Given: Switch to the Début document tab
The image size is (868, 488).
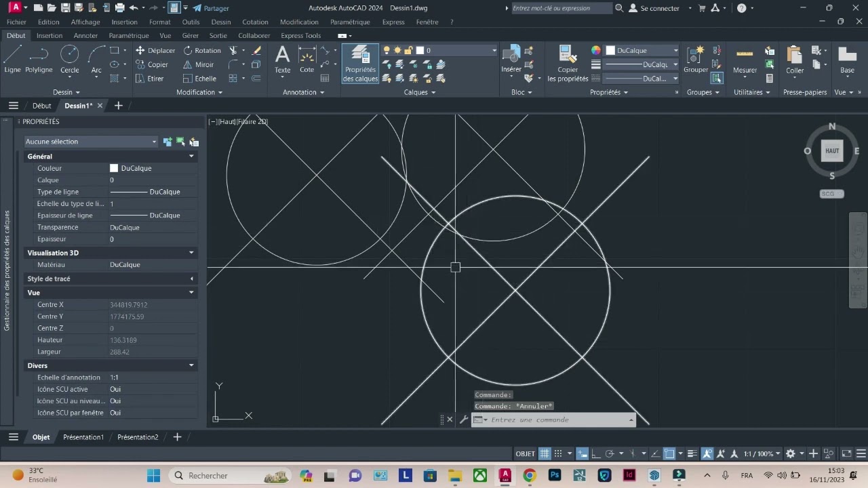Looking at the screenshot, I should pyautogui.click(x=41, y=106).
